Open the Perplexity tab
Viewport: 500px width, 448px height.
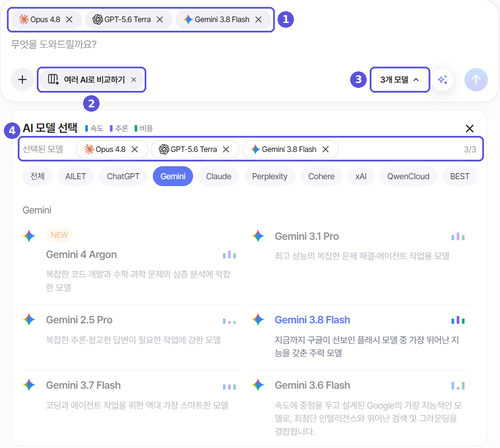[270, 176]
